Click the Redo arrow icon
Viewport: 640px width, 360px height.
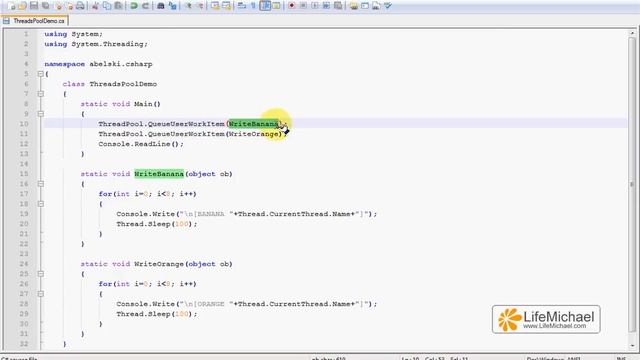145,6
